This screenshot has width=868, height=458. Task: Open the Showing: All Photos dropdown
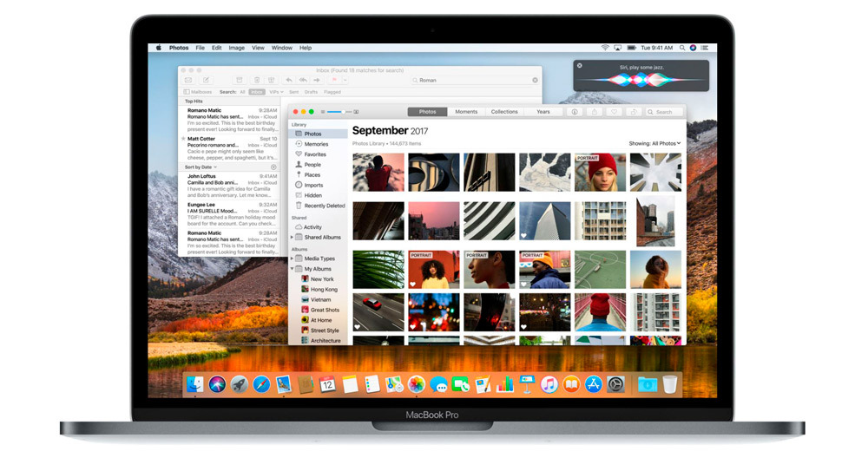point(654,143)
